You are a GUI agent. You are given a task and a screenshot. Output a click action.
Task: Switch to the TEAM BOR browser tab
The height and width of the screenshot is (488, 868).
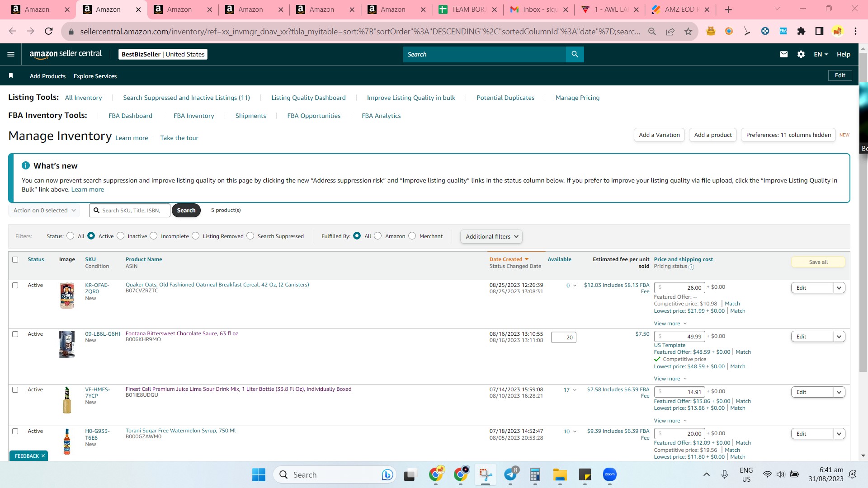pyautogui.click(x=468, y=9)
